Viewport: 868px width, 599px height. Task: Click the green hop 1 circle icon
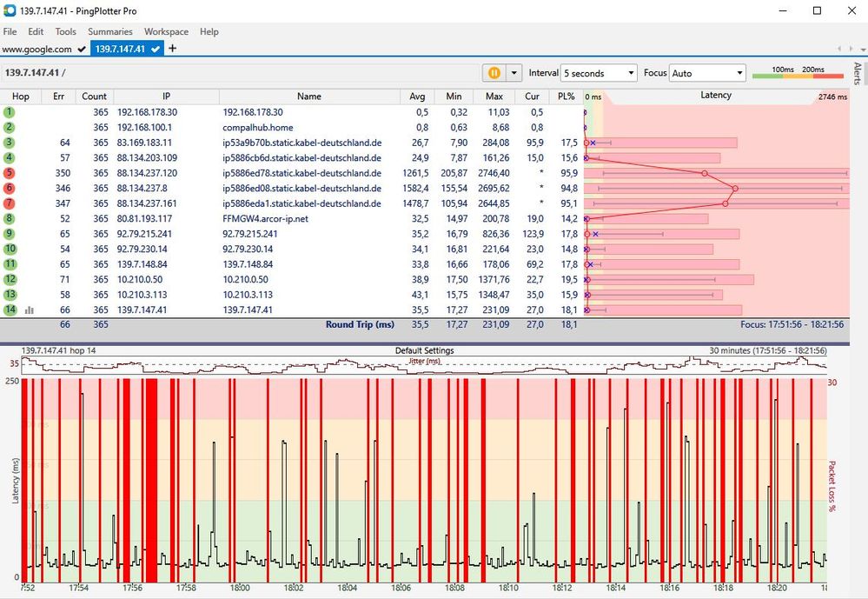9,112
